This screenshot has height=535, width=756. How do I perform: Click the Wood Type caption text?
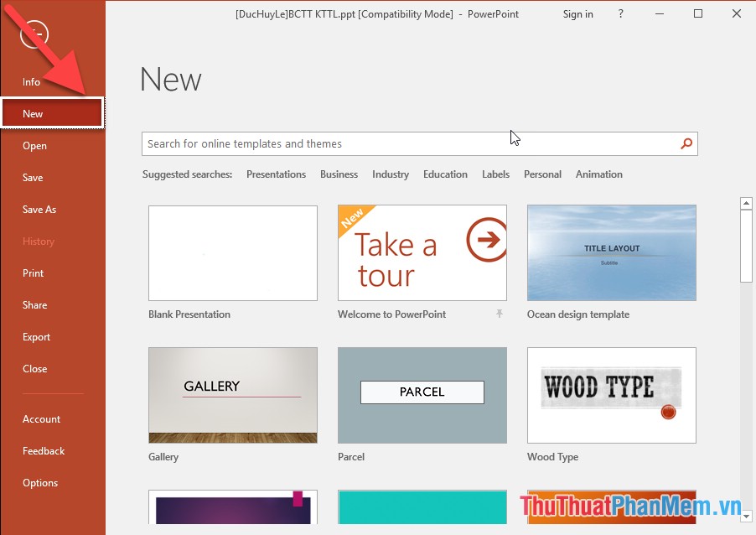[x=552, y=456]
